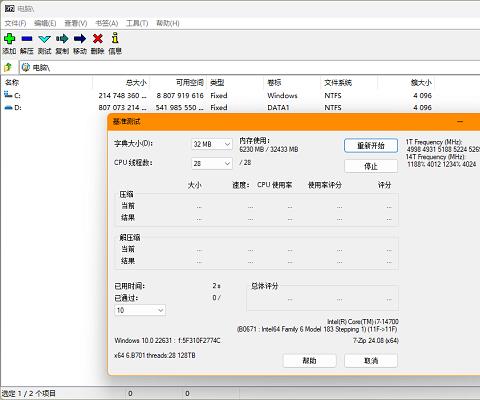The image size is (480, 400).
Task: Click the Restart (重新开始) button
Action: tap(371, 146)
